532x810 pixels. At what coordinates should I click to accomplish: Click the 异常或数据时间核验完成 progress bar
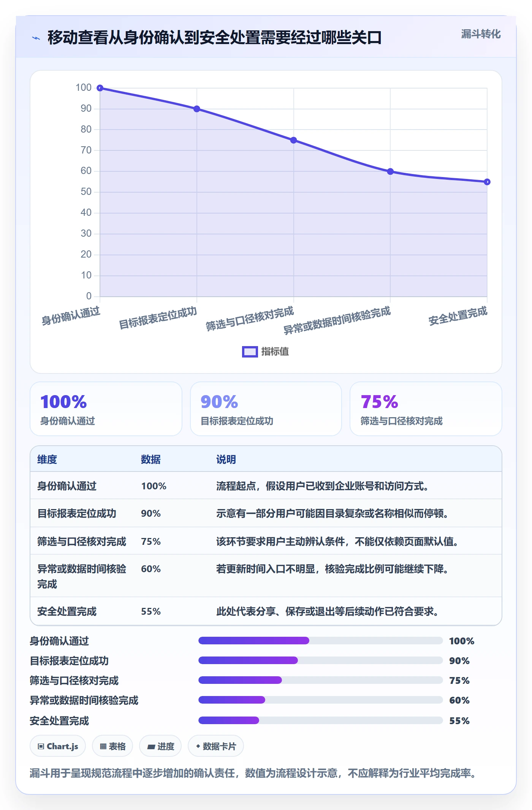point(321,700)
